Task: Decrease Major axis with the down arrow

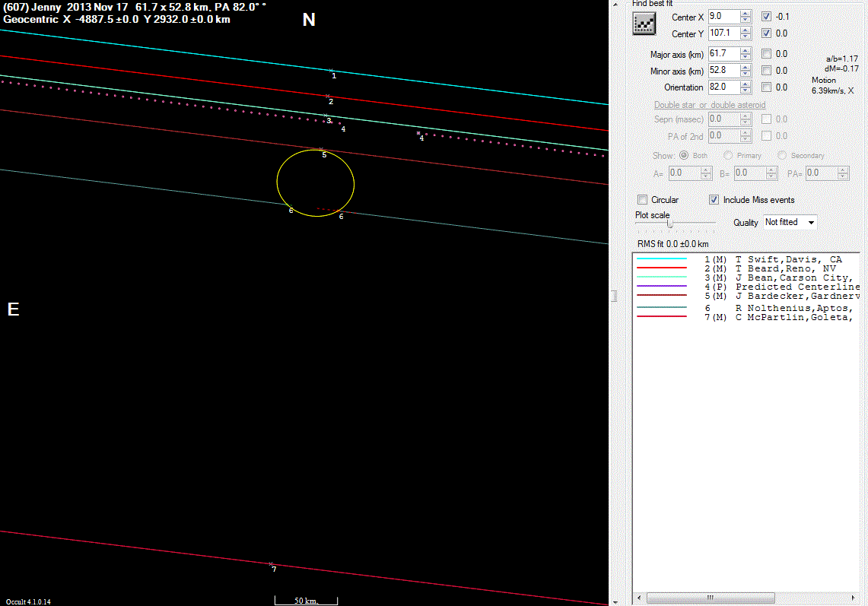Action: click(746, 58)
